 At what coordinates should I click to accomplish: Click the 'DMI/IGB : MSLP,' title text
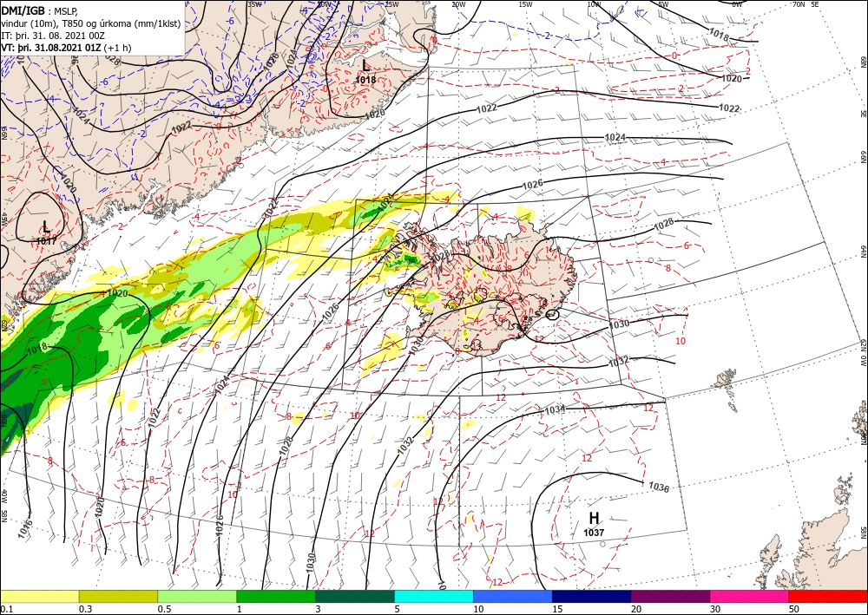click(40, 10)
